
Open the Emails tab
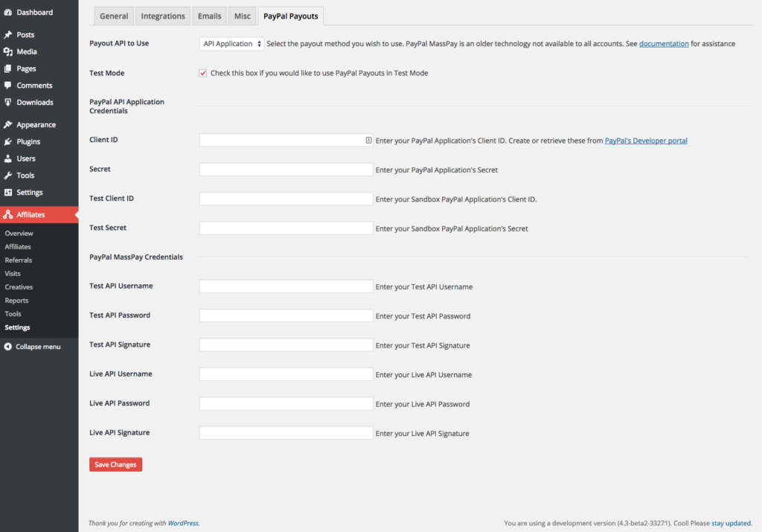click(x=209, y=16)
